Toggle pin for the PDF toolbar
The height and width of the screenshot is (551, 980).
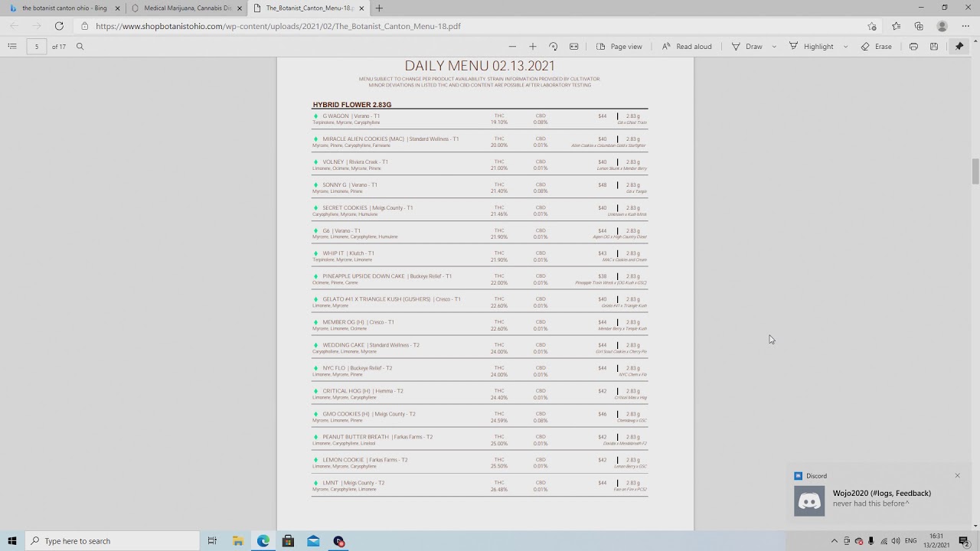point(959,47)
